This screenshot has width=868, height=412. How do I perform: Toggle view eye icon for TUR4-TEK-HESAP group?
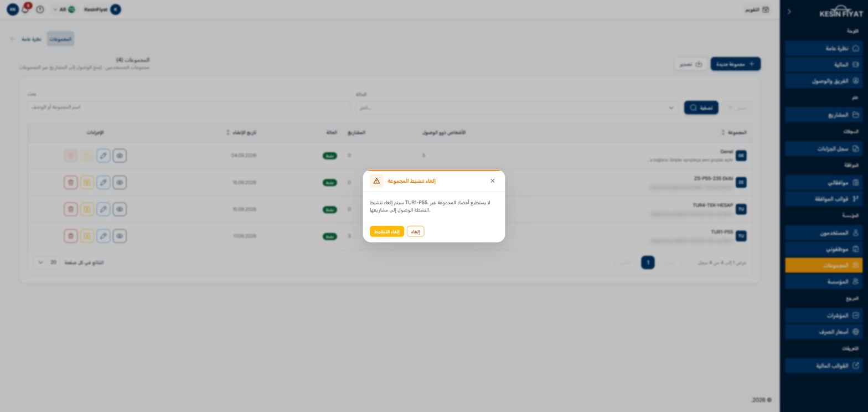[x=120, y=209]
